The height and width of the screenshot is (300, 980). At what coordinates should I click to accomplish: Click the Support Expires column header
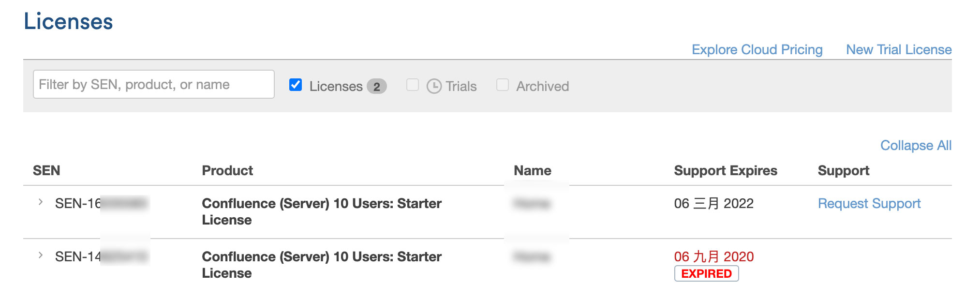(x=725, y=170)
